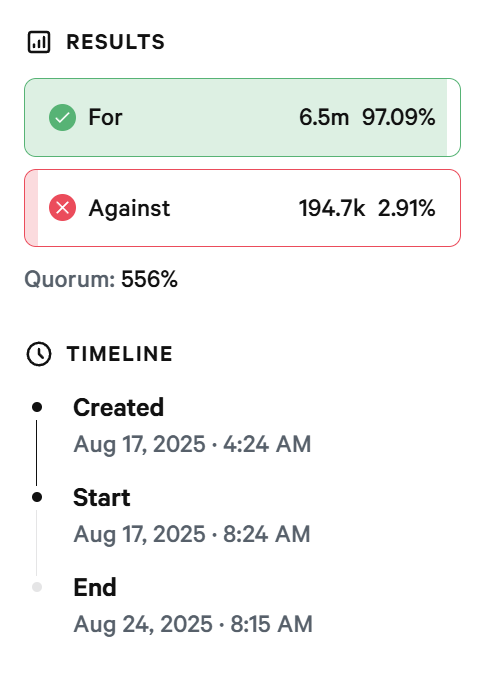Click the TIMELINE section heading
The width and height of the screenshot is (478, 684).
coord(120,354)
